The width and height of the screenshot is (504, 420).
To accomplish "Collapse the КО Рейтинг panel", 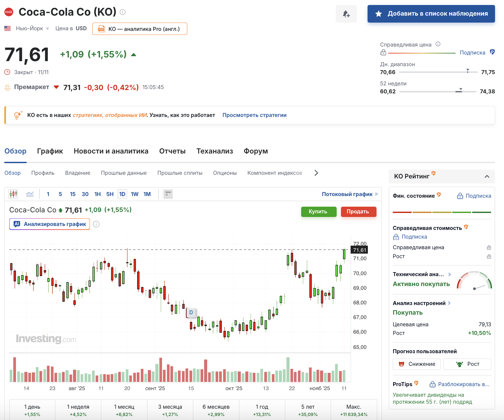I will (x=487, y=176).
